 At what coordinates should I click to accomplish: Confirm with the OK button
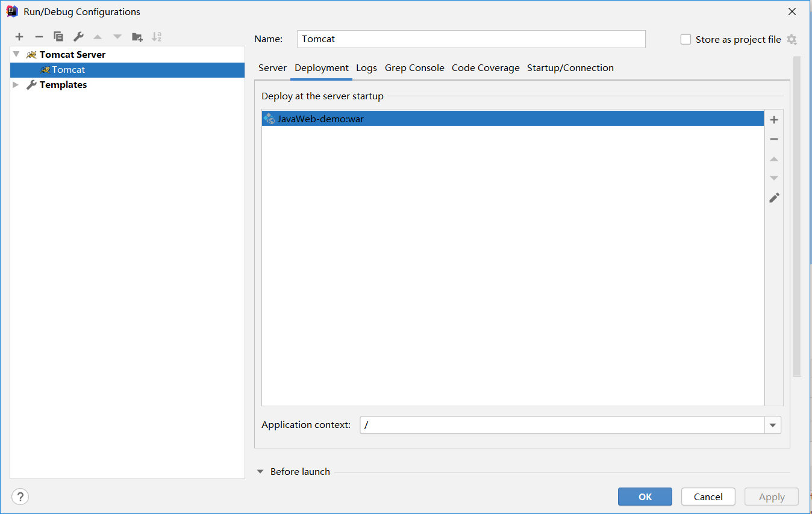(645, 497)
